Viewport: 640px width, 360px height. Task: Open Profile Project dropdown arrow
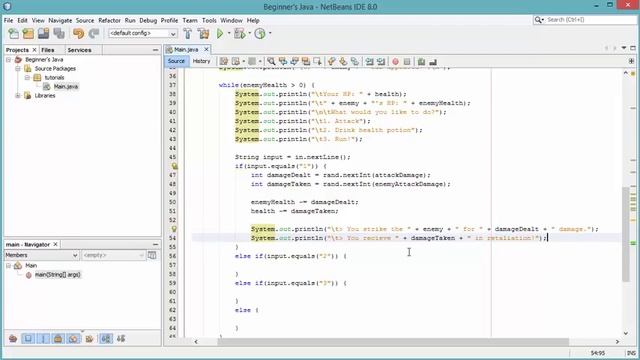[270, 33]
